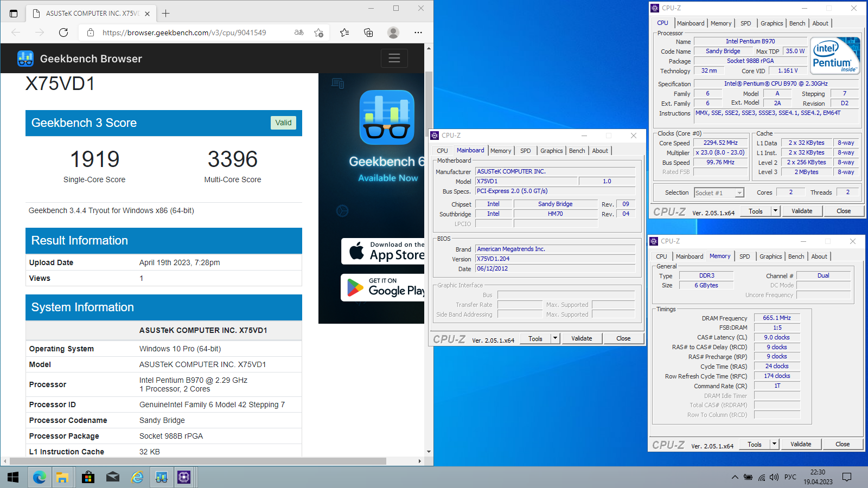
Task: Click Geekbench 6 ad app icon
Action: [x=387, y=118]
